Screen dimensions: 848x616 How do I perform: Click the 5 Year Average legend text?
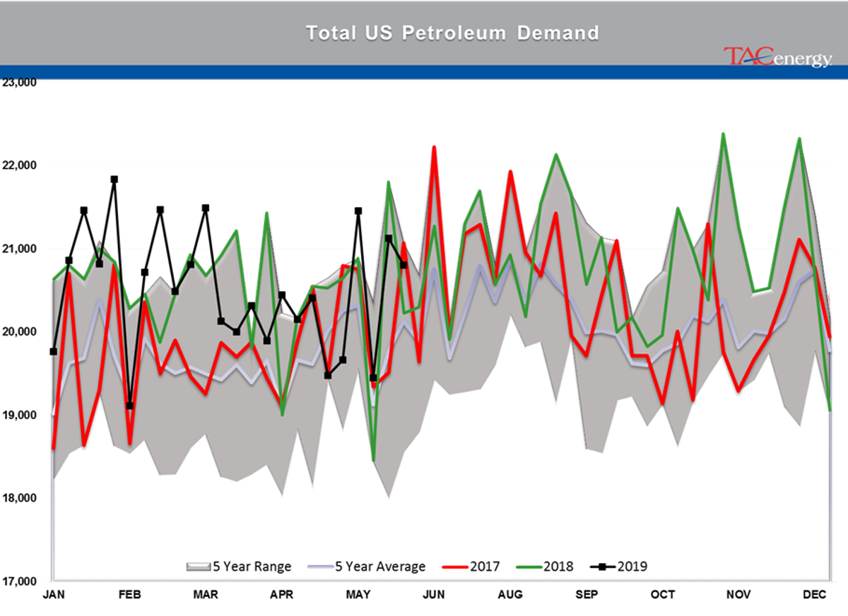point(379,566)
